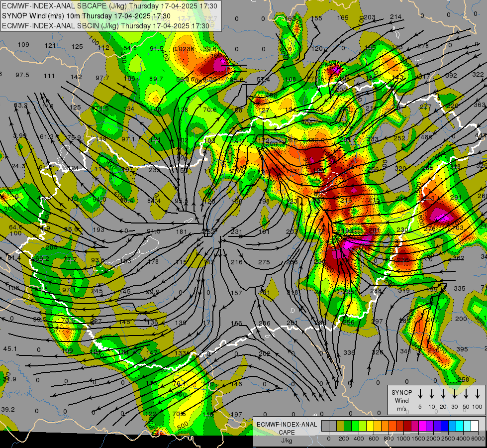Pick the pure blue swatch in the CAPE colorbar

click(x=445, y=426)
